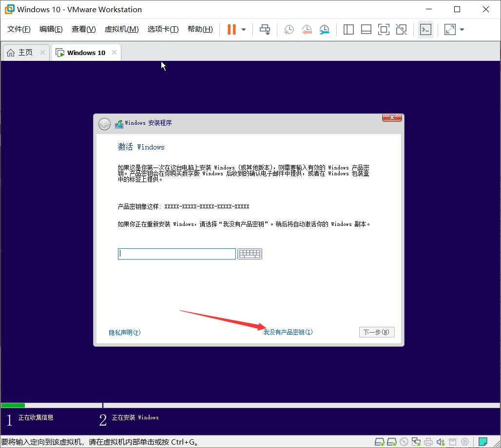The image size is (501, 448).
Task: Switch to the 主页 tab
Action: click(25, 53)
